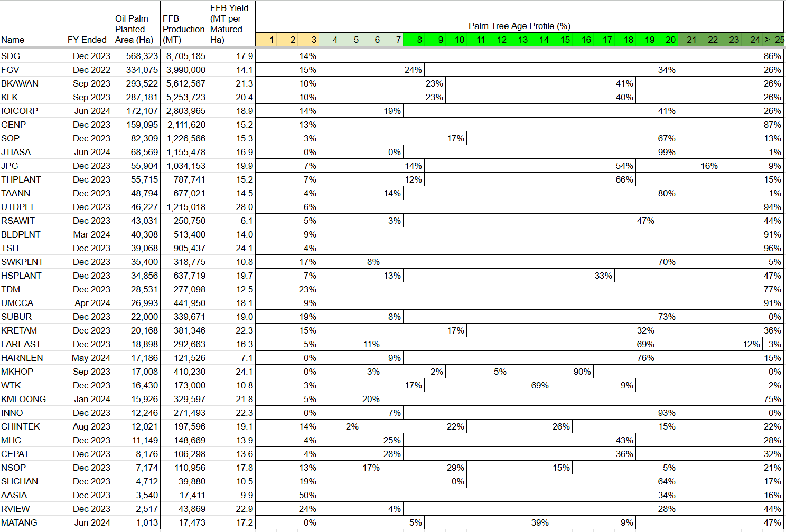Select HARNLEN fiscal year May 2024
The width and height of the screenshot is (786, 532).
(89, 358)
